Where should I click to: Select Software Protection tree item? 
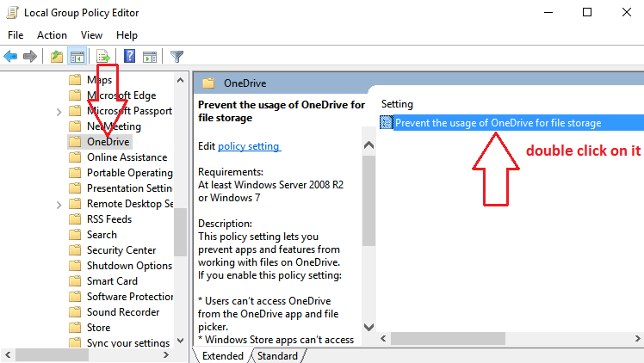coord(129,297)
